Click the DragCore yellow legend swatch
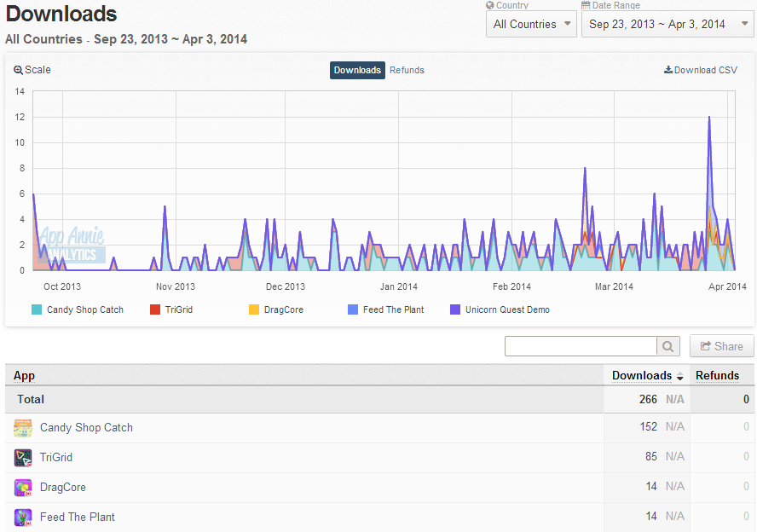757x532 pixels. pyautogui.click(x=254, y=310)
